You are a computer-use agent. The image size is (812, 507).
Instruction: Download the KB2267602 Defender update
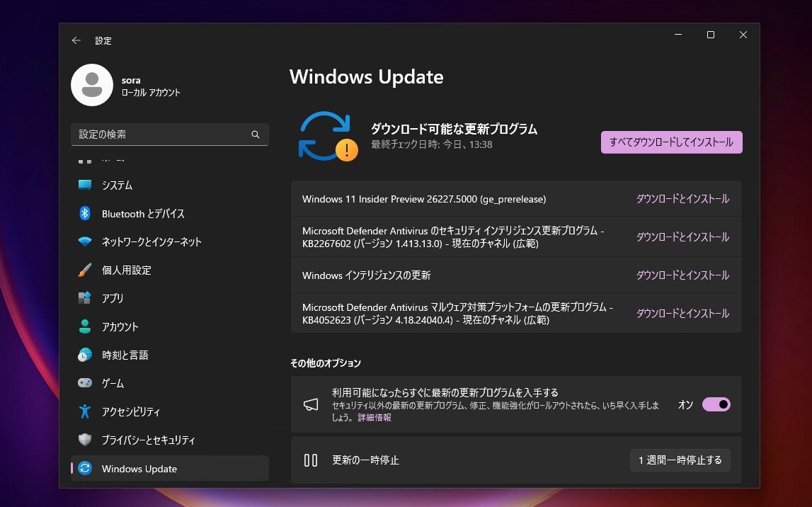coord(682,237)
